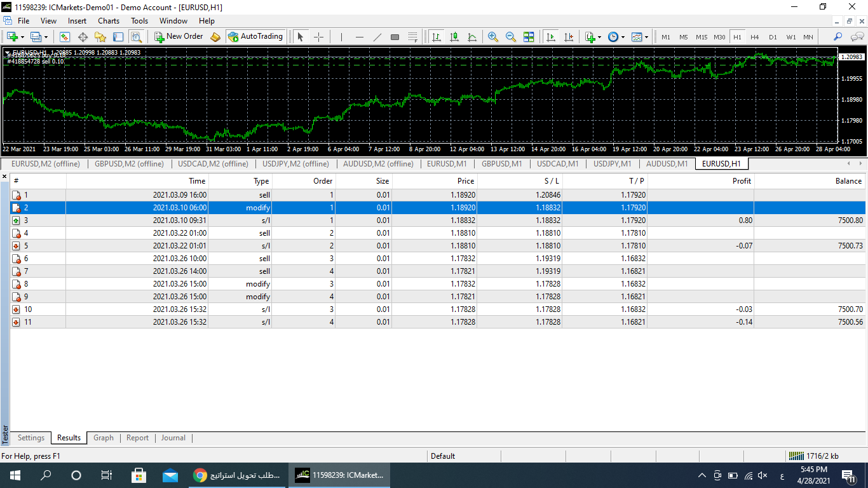The width and height of the screenshot is (868, 488).
Task: Open the Help menu
Action: [x=207, y=20]
